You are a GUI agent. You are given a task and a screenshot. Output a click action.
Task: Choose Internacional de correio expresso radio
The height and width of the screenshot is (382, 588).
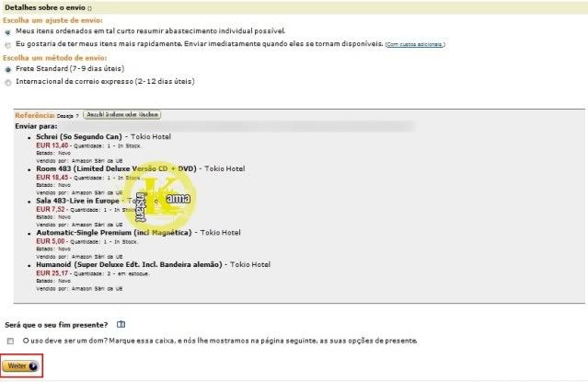tap(8, 83)
